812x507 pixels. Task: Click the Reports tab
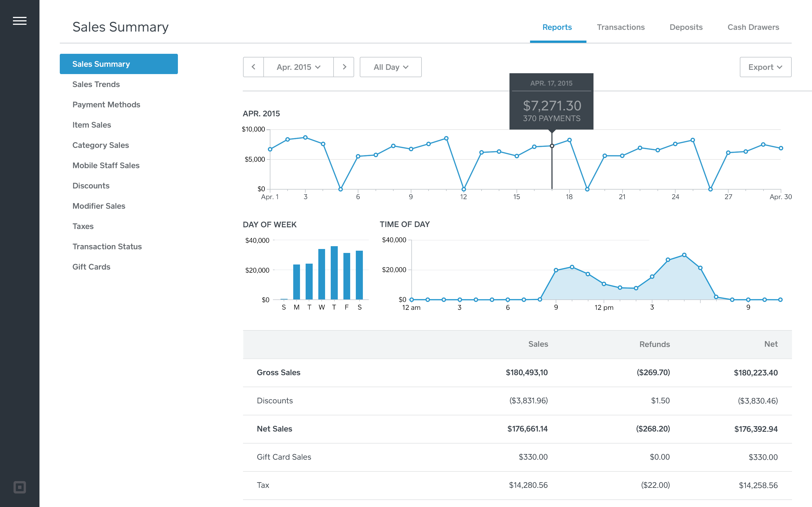point(555,27)
